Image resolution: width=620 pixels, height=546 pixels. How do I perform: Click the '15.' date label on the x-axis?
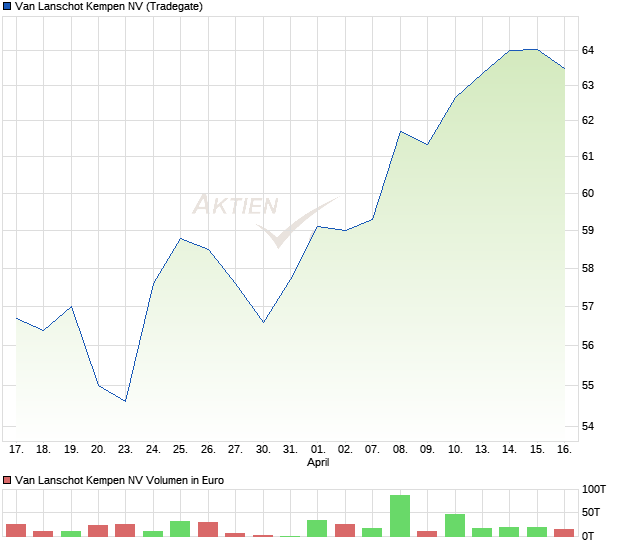point(537,450)
